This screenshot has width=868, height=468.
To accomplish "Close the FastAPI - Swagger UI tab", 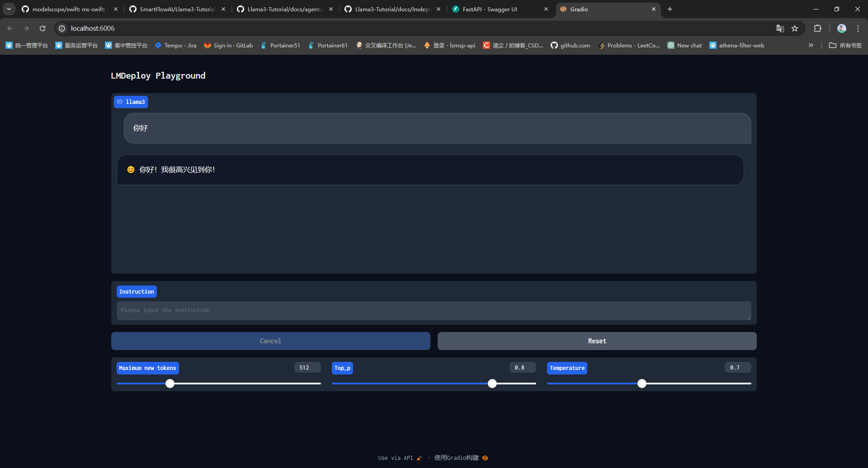I will pos(546,9).
